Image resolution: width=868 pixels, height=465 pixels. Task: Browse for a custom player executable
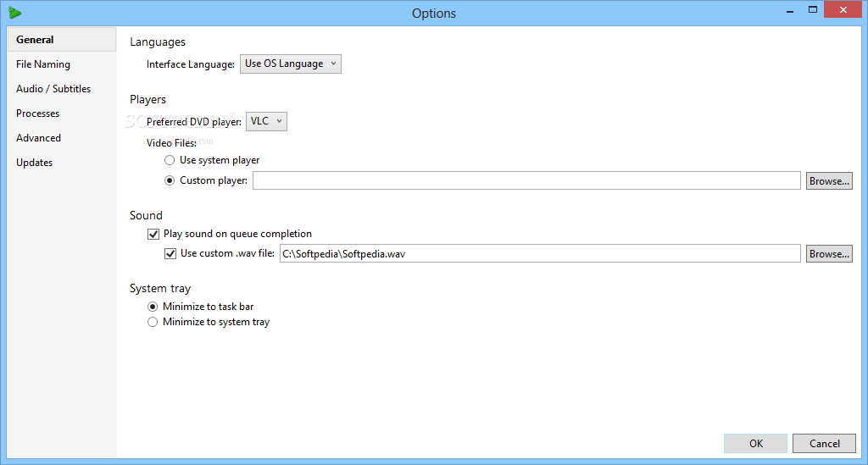coord(829,180)
